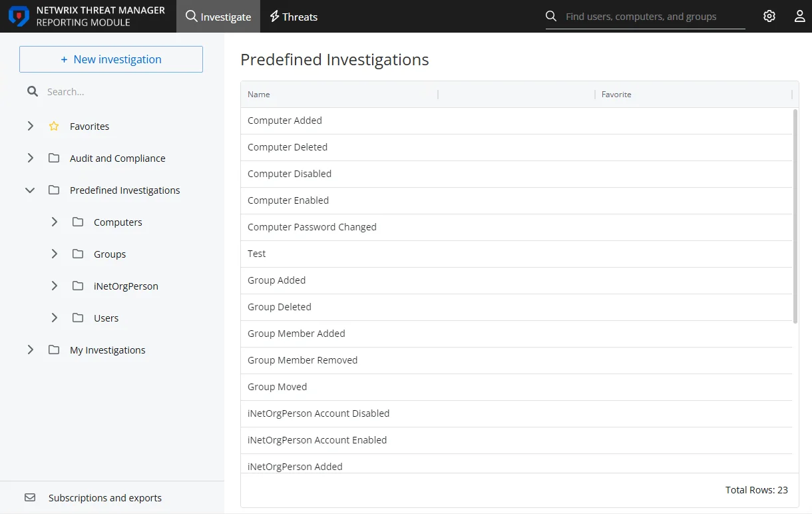Open the Group Moved row
Screen dimensions: 812x514
pos(516,387)
